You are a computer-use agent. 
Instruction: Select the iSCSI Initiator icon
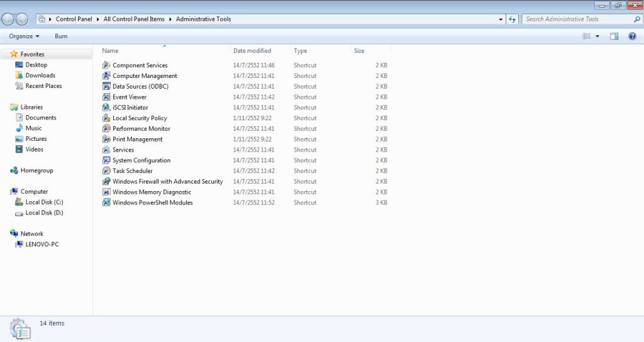[x=106, y=108]
